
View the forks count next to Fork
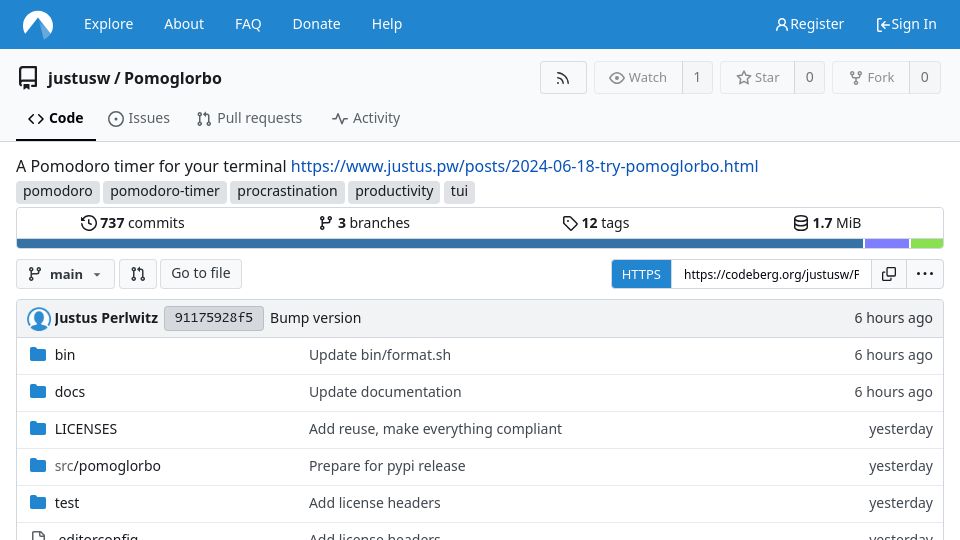pyautogui.click(x=924, y=78)
